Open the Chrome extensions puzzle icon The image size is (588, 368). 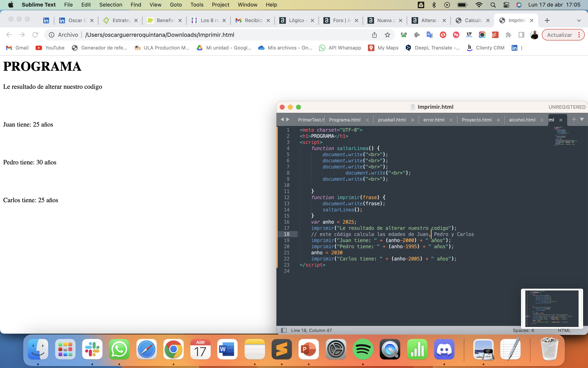(x=508, y=35)
